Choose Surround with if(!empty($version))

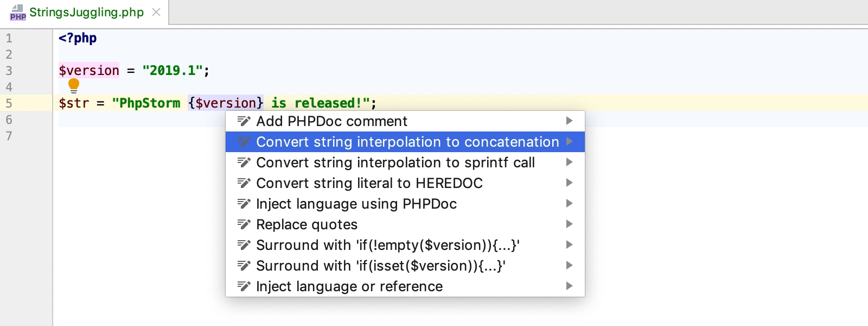click(405, 245)
